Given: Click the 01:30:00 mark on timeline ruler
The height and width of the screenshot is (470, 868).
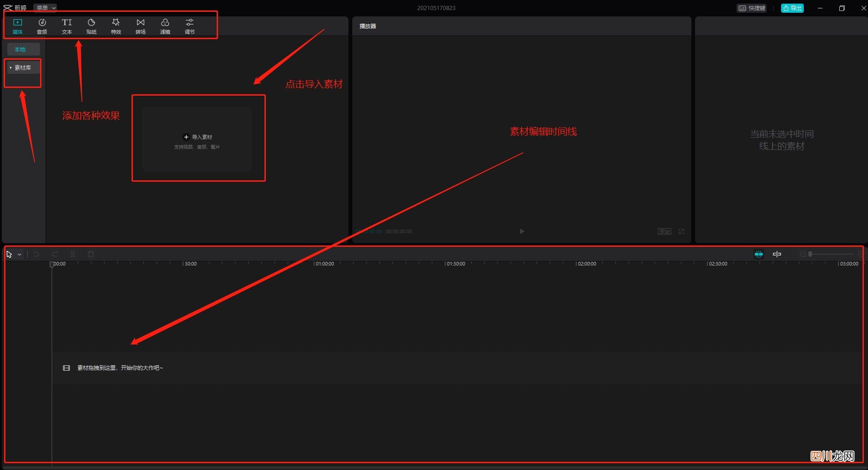Looking at the screenshot, I should point(456,264).
